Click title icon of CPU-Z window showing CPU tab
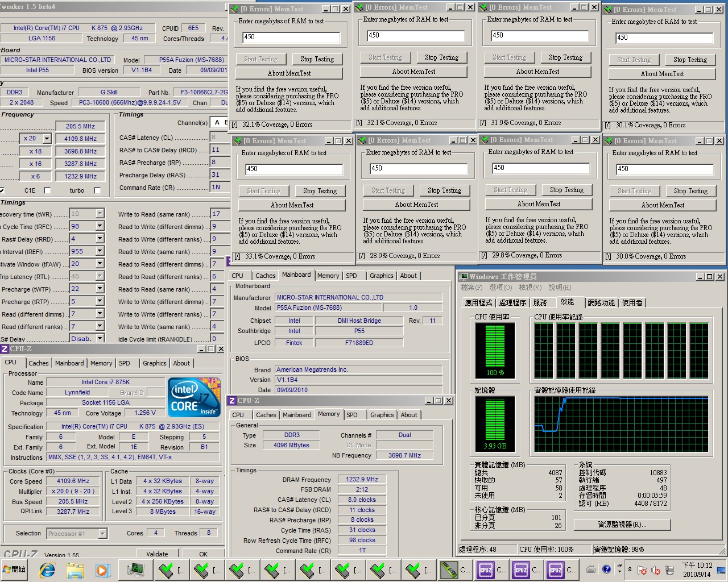The height and width of the screenshot is (582, 728). click(5, 349)
